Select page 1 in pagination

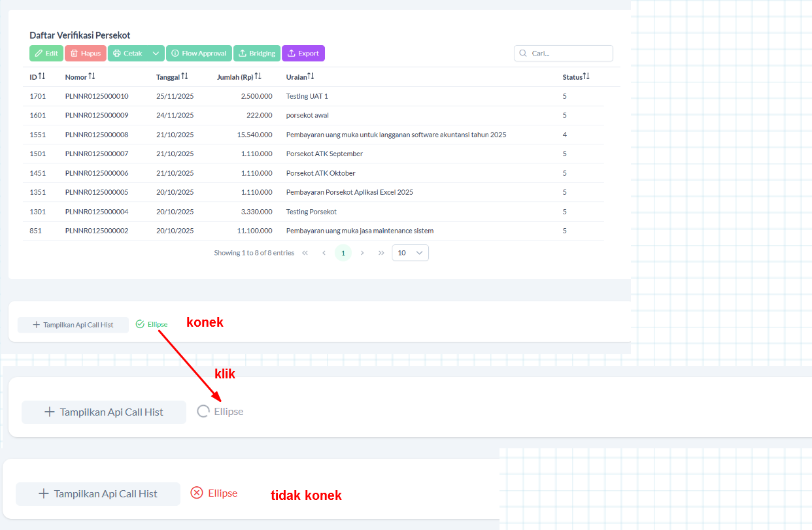343,253
